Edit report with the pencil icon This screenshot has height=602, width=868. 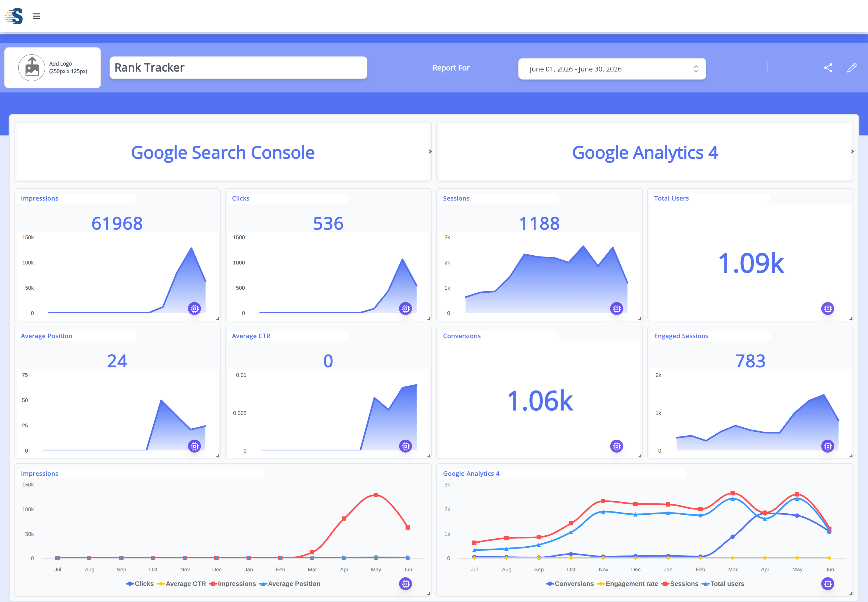point(852,68)
